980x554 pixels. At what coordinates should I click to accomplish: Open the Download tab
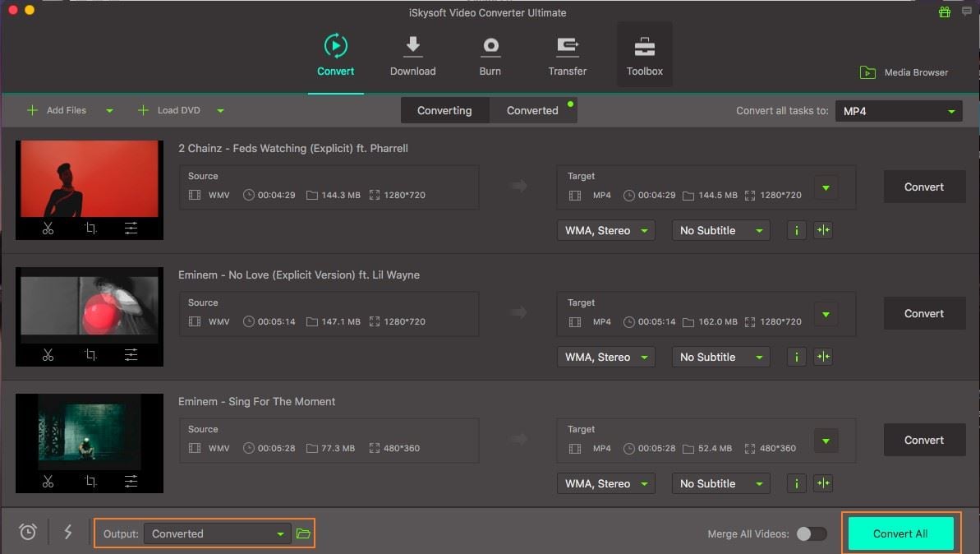tap(412, 56)
